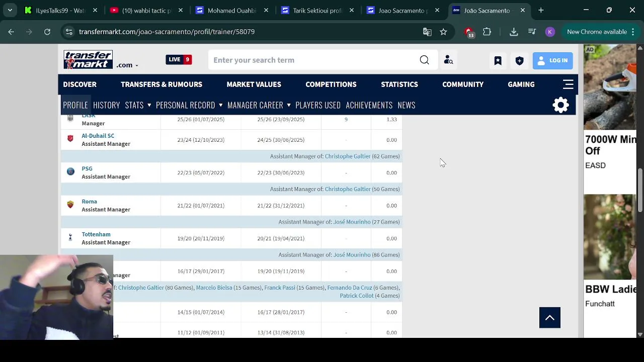The height and width of the screenshot is (362, 644).
Task: Click the Chrome profile avatar K
Action: (x=550, y=32)
